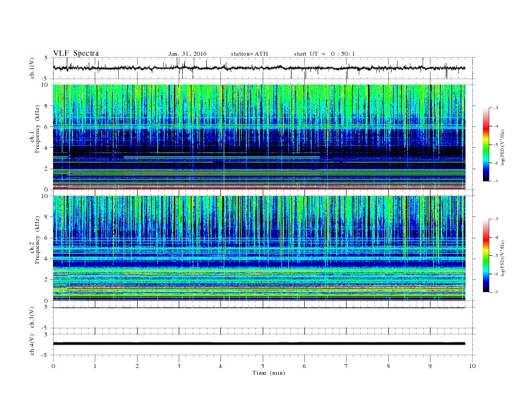Click the "2" kHz tick of ch.2 spectrogram
Screen dimensions: 532x411
tap(46, 280)
